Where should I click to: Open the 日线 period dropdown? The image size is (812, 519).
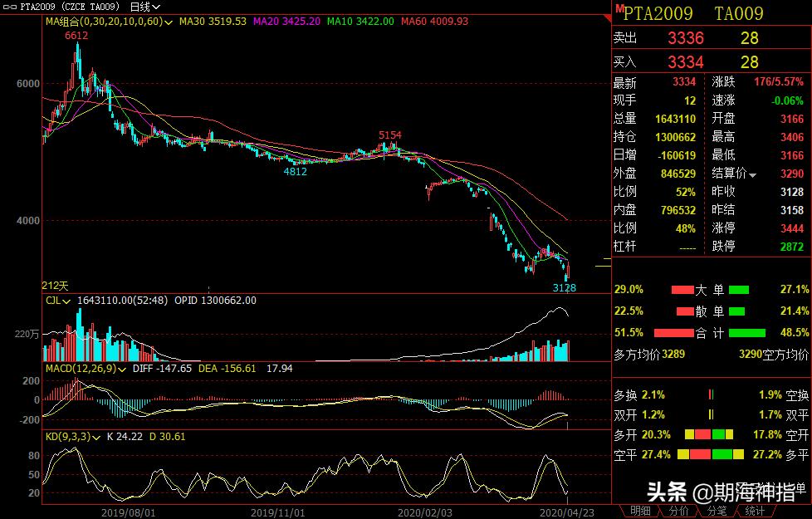[145, 7]
